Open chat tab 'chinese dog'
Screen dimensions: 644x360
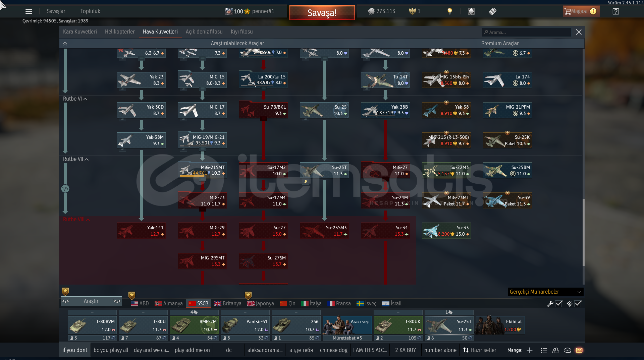[334, 350]
